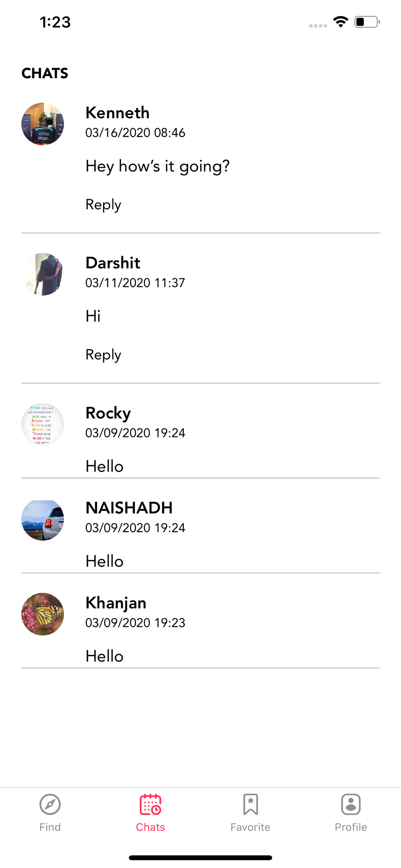The height and width of the screenshot is (868, 401).
Task: Open Khanjan's conversation name
Action: tap(116, 603)
